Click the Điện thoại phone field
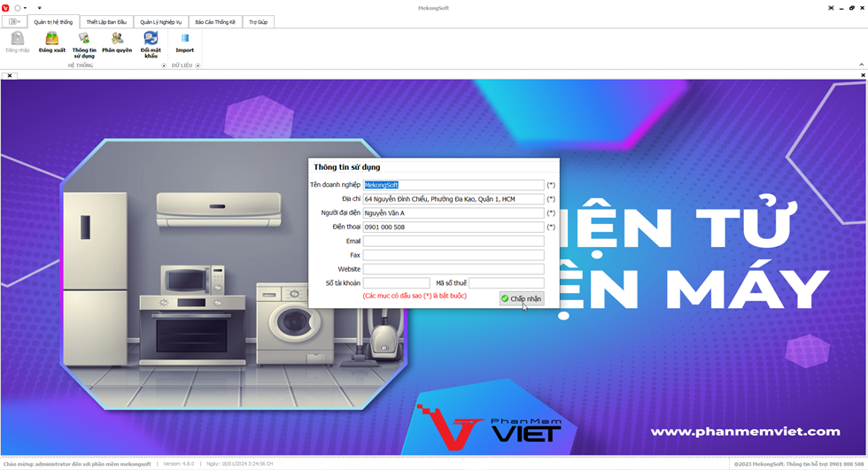 (453, 227)
